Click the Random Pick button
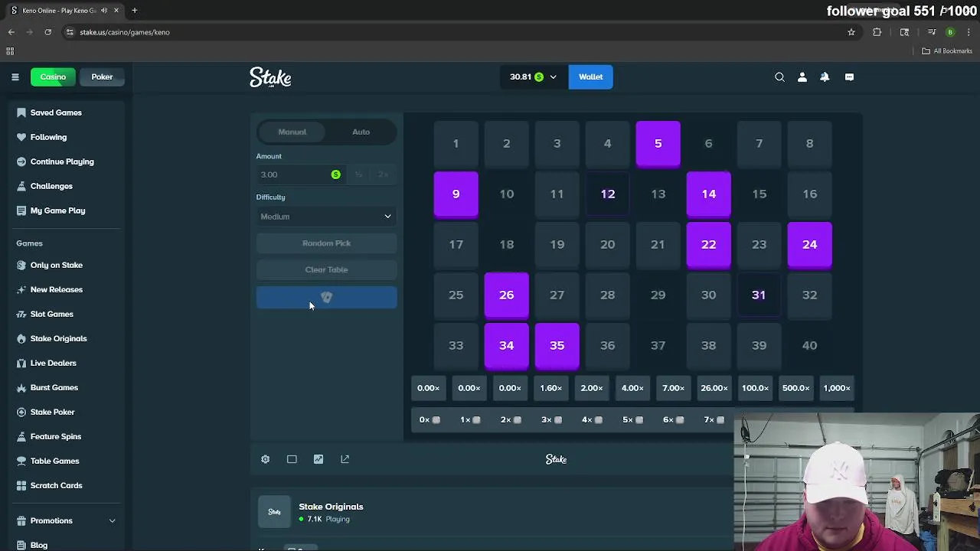The width and height of the screenshot is (980, 551). (326, 243)
